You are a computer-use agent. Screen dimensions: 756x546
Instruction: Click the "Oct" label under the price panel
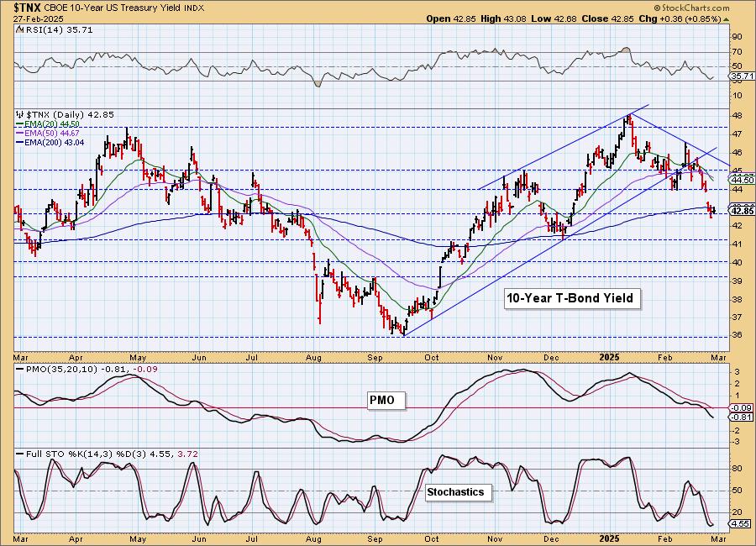[432, 358]
